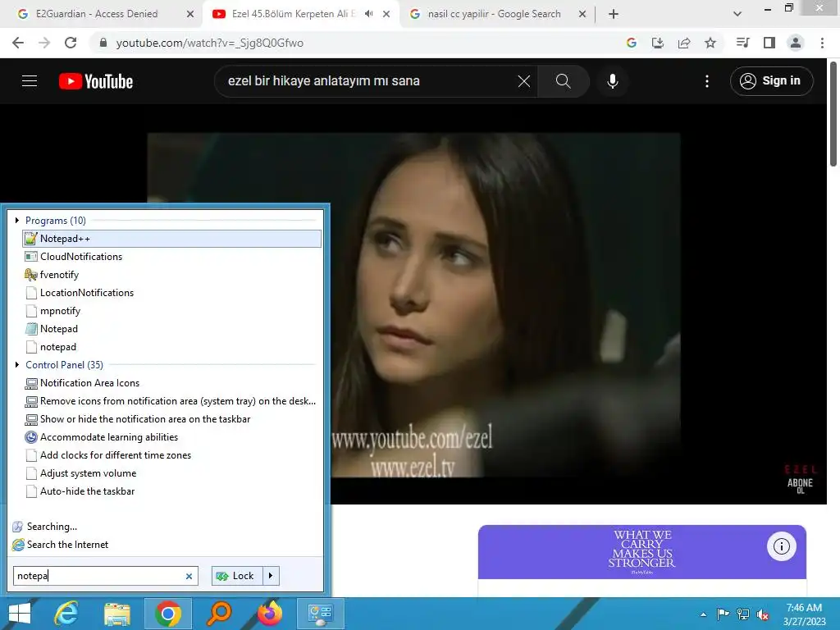Open network tray icon

[743, 614]
